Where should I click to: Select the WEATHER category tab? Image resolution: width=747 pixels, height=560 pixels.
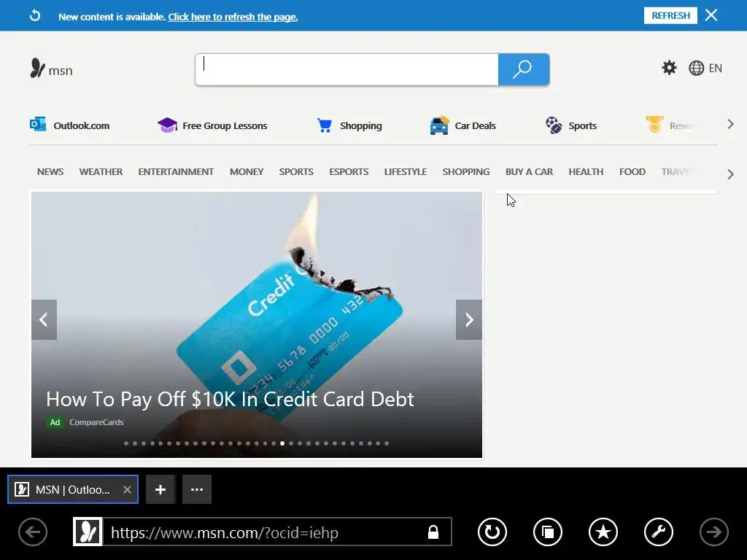101,172
